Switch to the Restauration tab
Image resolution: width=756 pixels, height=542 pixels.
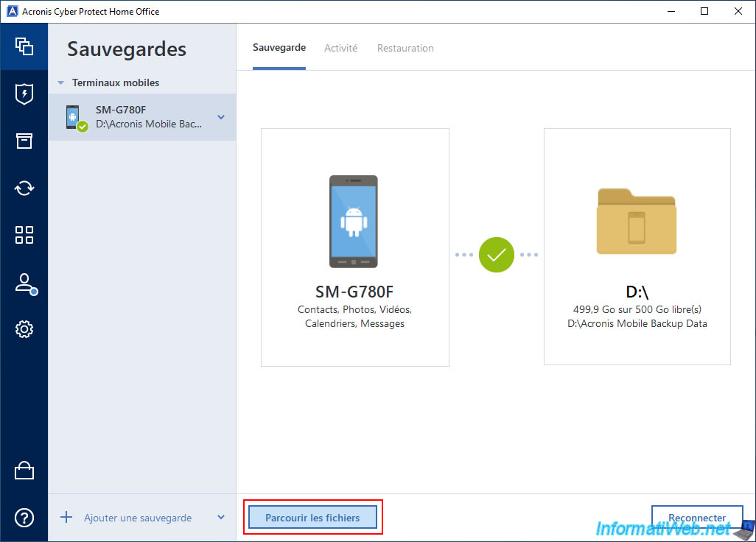click(x=405, y=48)
